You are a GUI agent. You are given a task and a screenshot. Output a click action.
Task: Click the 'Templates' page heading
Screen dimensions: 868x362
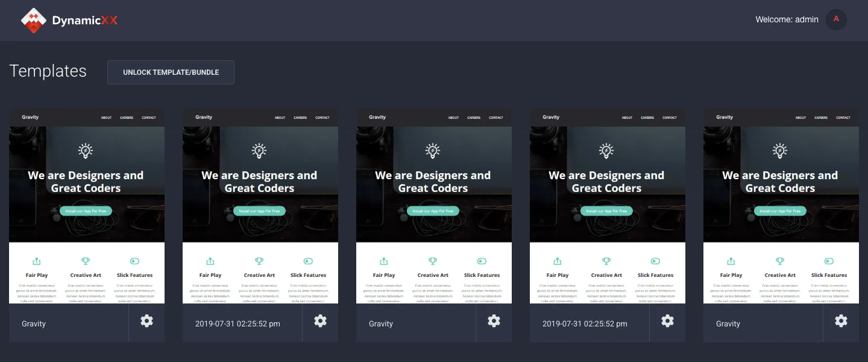point(48,71)
